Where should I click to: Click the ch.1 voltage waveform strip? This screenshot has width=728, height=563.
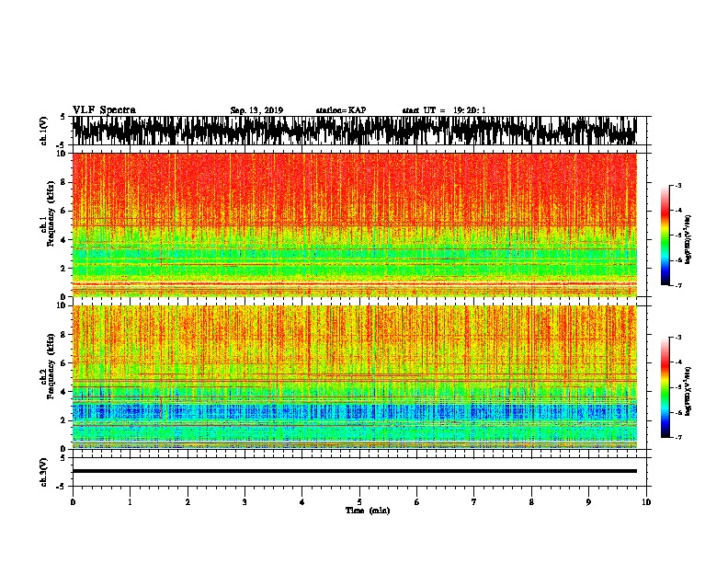354,131
